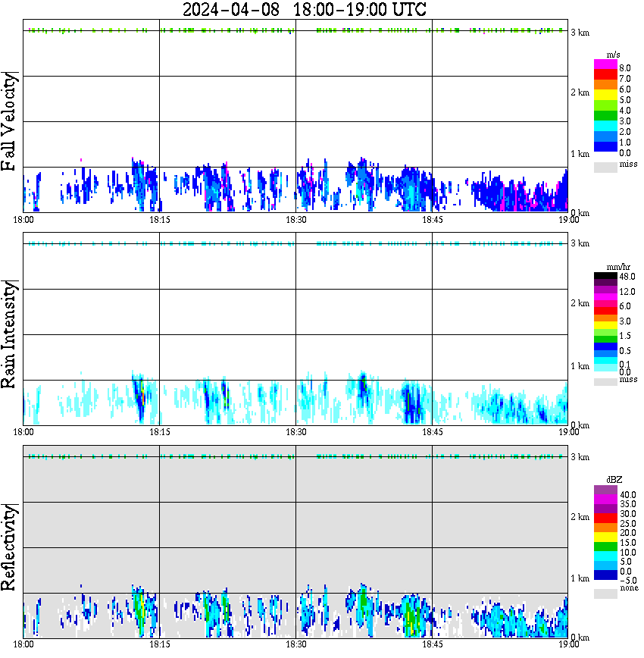Click the 4.0 value in the m/s legend
The image size is (644, 658).
(x=625, y=111)
